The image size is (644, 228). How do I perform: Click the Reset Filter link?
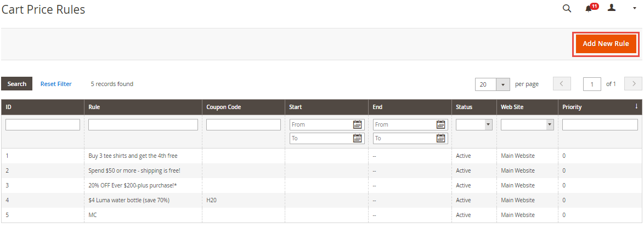pyautogui.click(x=56, y=84)
